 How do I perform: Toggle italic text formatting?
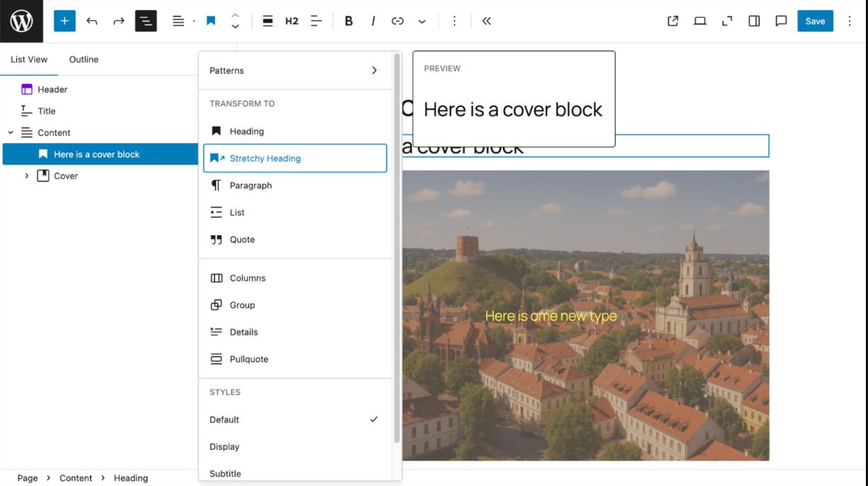click(x=373, y=21)
